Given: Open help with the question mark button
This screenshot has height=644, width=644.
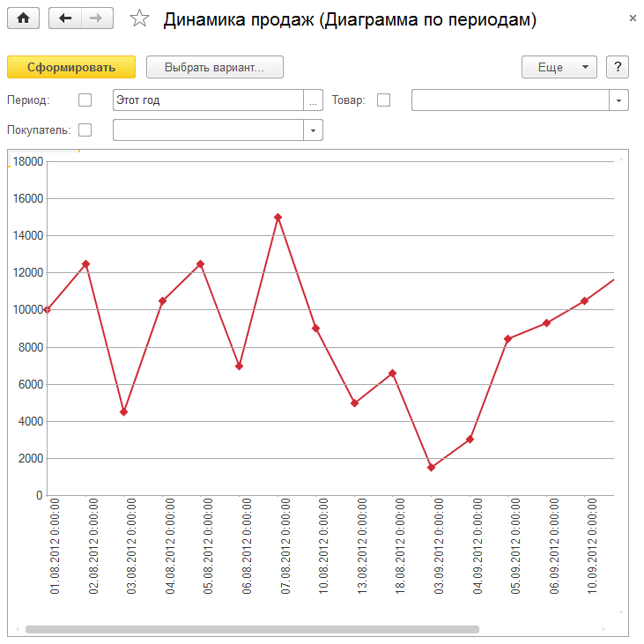Looking at the screenshot, I should [618, 68].
